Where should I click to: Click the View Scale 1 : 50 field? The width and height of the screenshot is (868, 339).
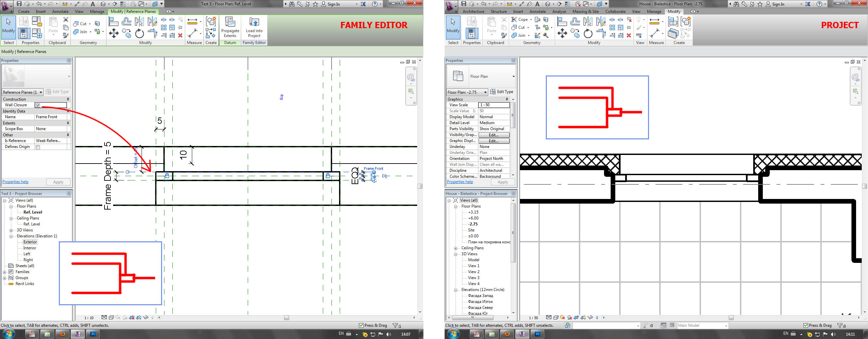pos(494,105)
